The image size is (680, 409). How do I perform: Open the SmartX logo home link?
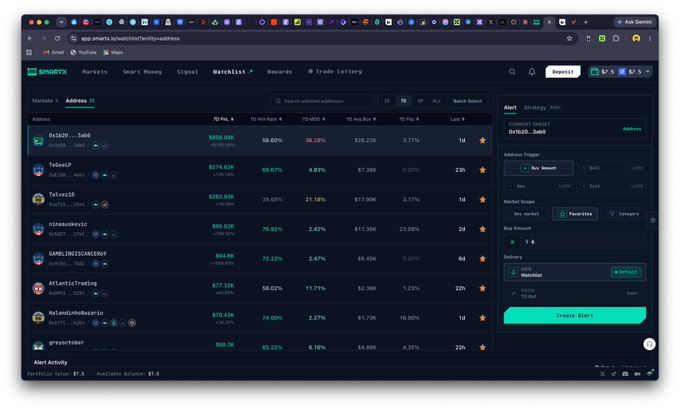pos(47,72)
